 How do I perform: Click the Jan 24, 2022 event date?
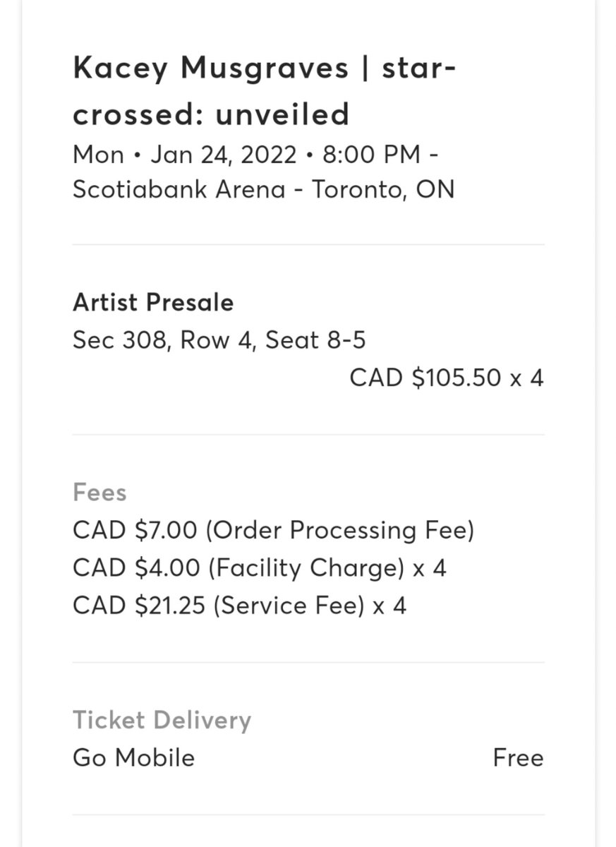pos(223,154)
